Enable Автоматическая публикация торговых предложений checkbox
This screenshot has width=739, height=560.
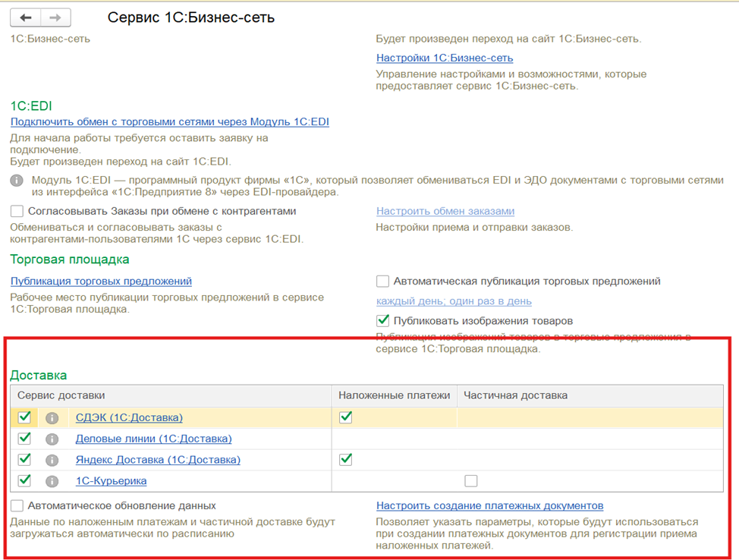coord(382,282)
